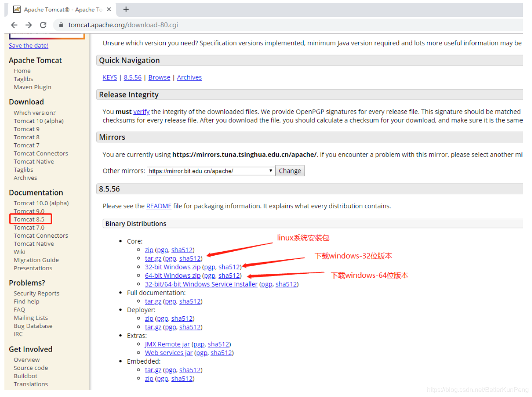This screenshot has width=532, height=397.
Task: Follow the verify link under Release Integrity
Action: pos(141,112)
